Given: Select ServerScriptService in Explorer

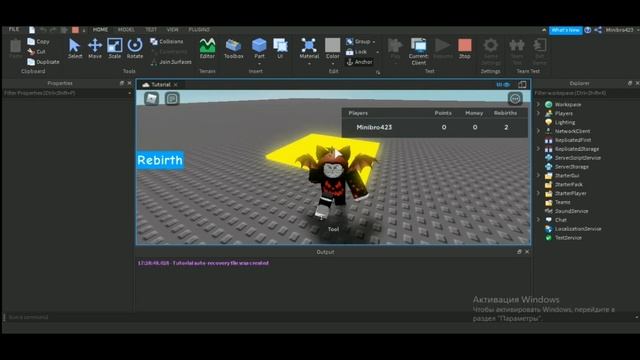Looking at the screenshot, I should coord(578,158).
